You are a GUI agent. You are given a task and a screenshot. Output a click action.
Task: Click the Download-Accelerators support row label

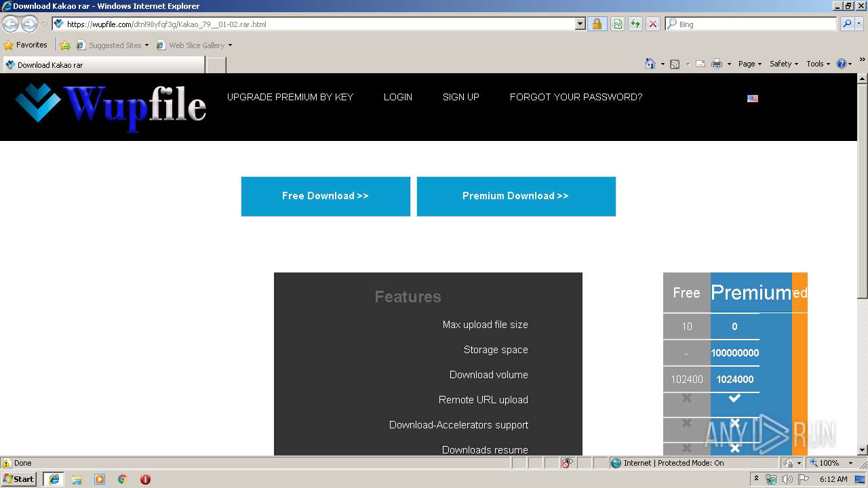[x=458, y=425]
